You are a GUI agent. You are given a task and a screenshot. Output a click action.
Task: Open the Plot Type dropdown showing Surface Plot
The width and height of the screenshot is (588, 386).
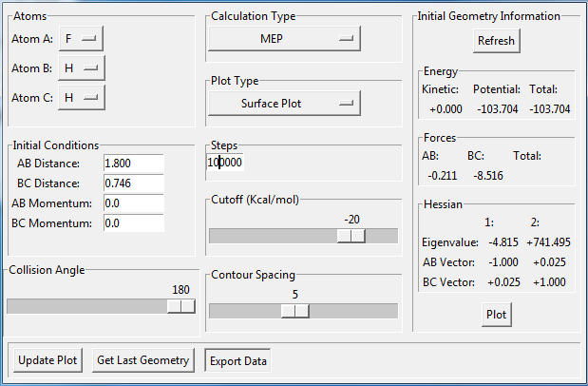pos(284,103)
